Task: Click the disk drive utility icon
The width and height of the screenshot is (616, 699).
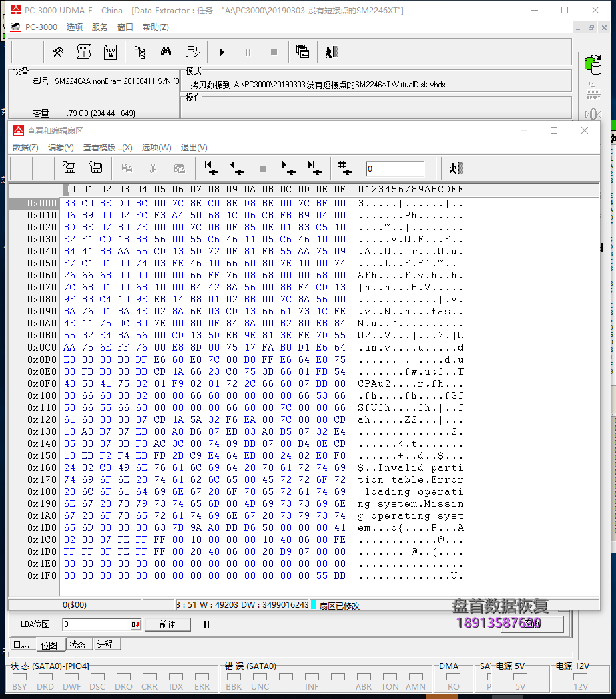Action: click(192, 52)
